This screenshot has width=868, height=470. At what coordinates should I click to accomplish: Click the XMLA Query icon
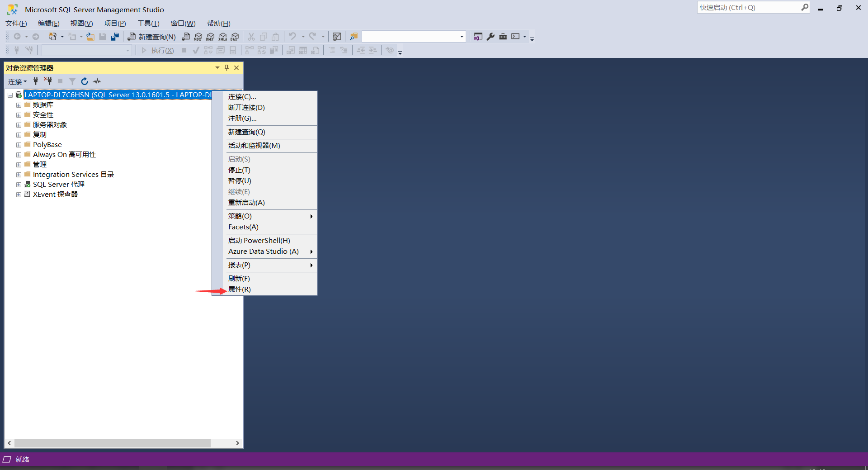pos(223,37)
